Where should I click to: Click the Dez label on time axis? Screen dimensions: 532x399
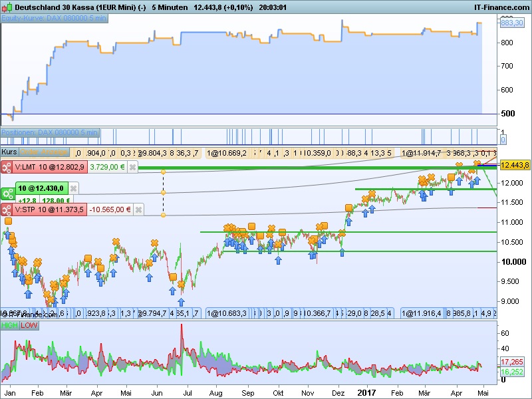tap(338, 393)
